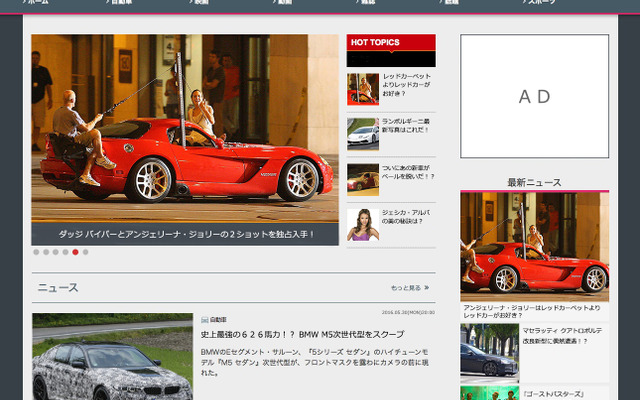
Task: Select the last carousel dot indicator
Action: pos(85,252)
